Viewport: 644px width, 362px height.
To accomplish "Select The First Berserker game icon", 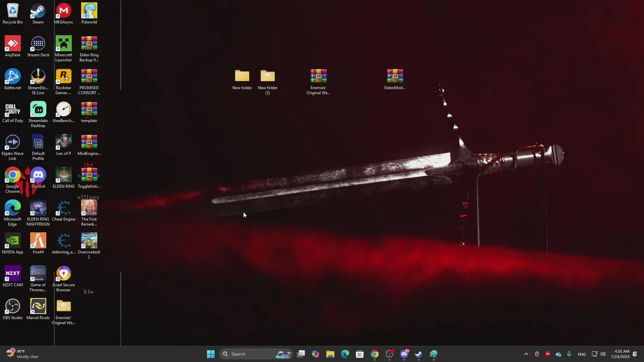I will (x=89, y=213).
